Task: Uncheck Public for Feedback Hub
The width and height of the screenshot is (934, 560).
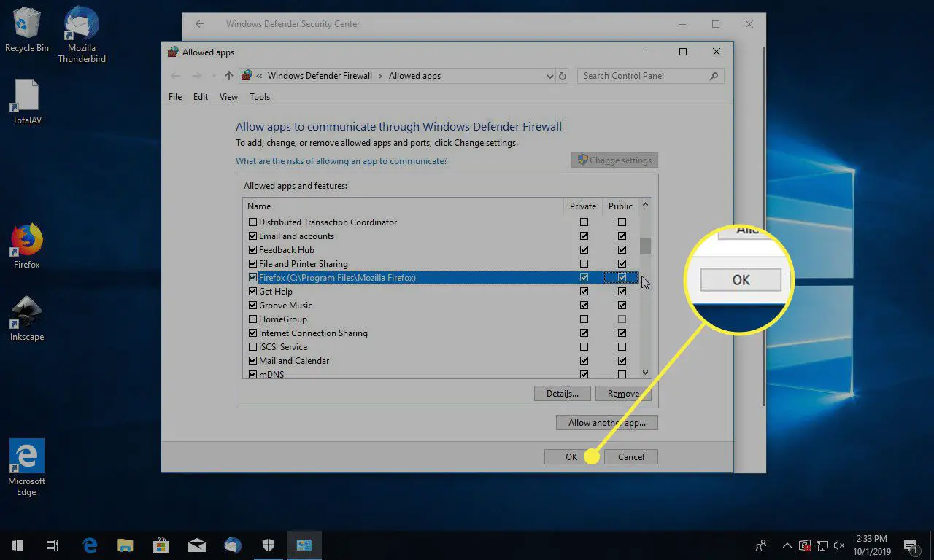Action: coord(622,250)
